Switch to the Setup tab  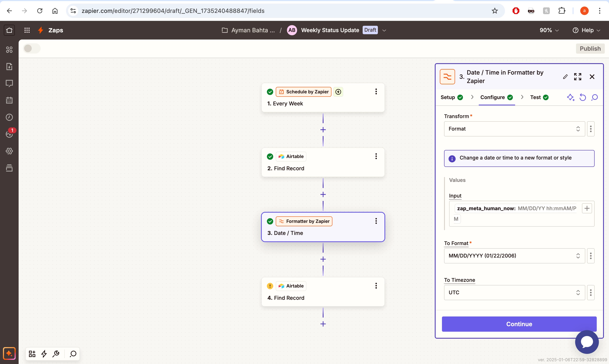pyautogui.click(x=451, y=97)
